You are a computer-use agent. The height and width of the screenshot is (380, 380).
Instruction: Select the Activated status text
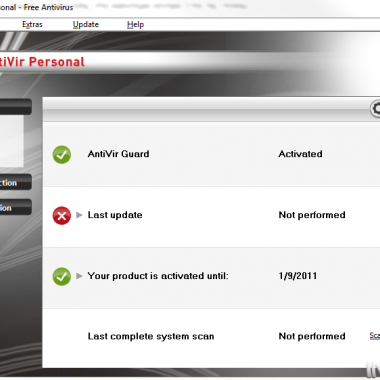point(300,154)
